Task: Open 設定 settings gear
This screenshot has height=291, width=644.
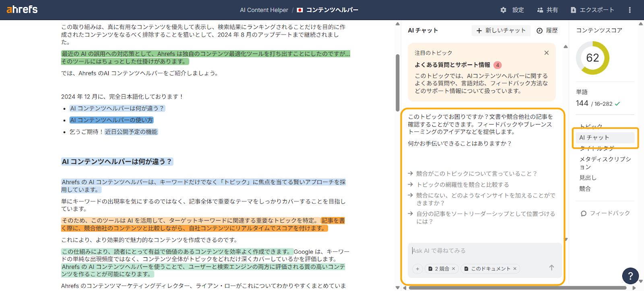Action: click(x=512, y=10)
